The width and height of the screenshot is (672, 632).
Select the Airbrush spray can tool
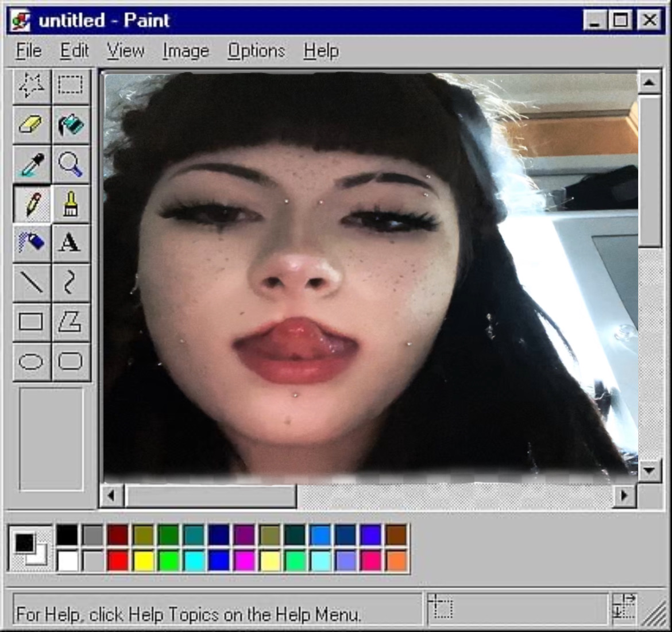point(32,243)
